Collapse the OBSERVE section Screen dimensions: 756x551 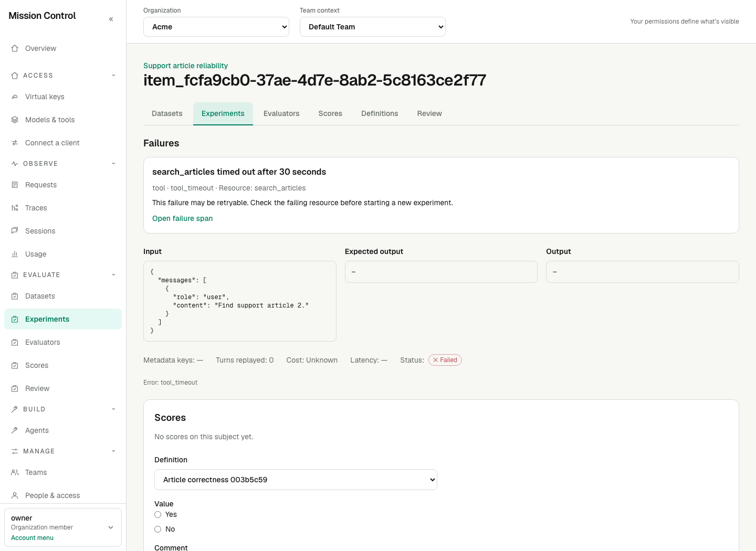coord(113,164)
